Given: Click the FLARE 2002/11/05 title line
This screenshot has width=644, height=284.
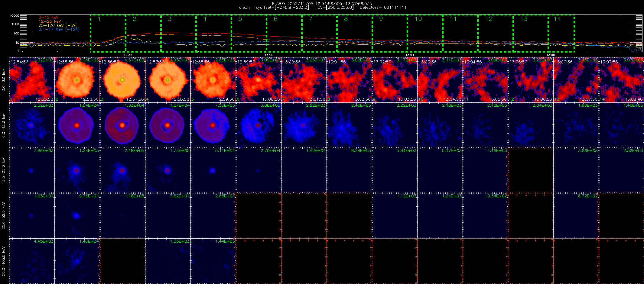Looking at the screenshot, I should tap(322, 4).
